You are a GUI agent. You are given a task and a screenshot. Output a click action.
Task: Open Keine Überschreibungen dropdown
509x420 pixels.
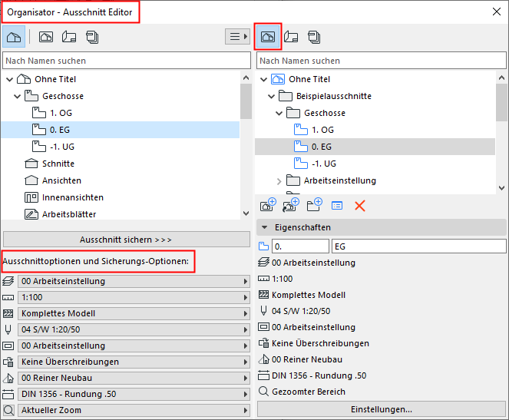click(x=134, y=362)
